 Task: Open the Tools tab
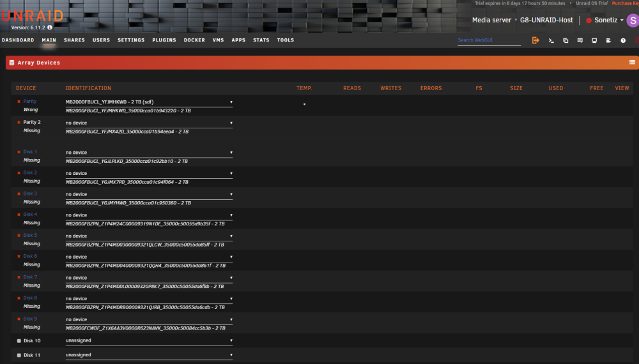coord(286,40)
